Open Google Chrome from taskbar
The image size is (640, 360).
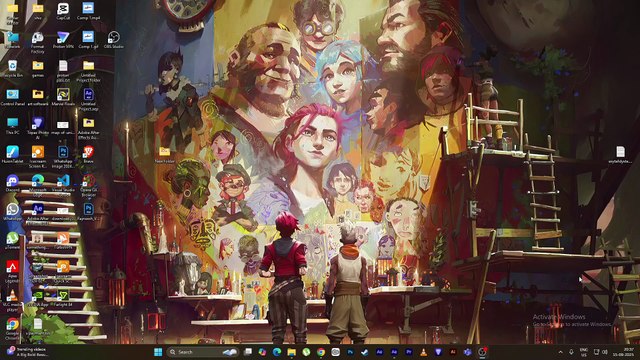pyautogui.click(x=321, y=352)
